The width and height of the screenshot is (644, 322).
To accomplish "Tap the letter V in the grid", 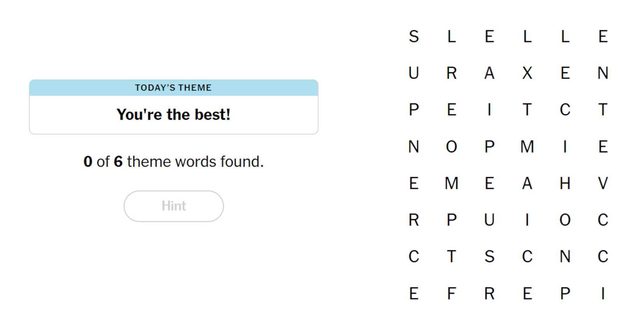I will point(603,183).
